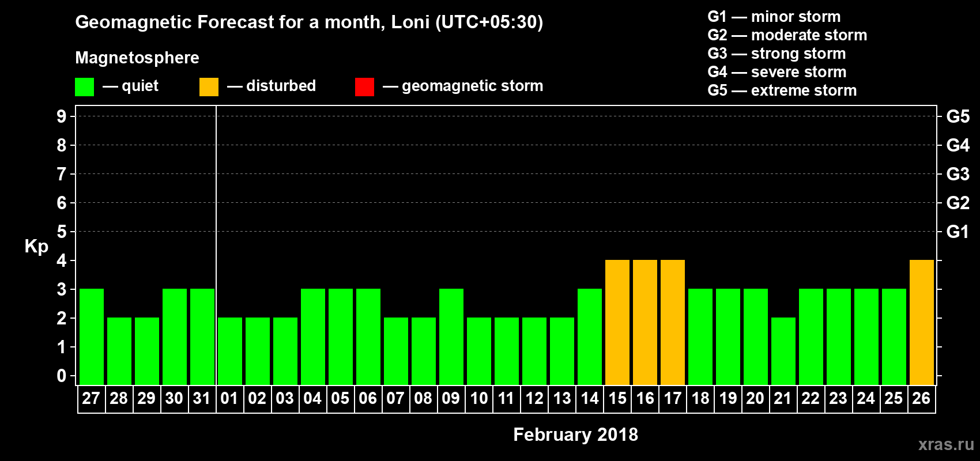
Task: Select the bar for February 14
Action: tap(590, 337)
